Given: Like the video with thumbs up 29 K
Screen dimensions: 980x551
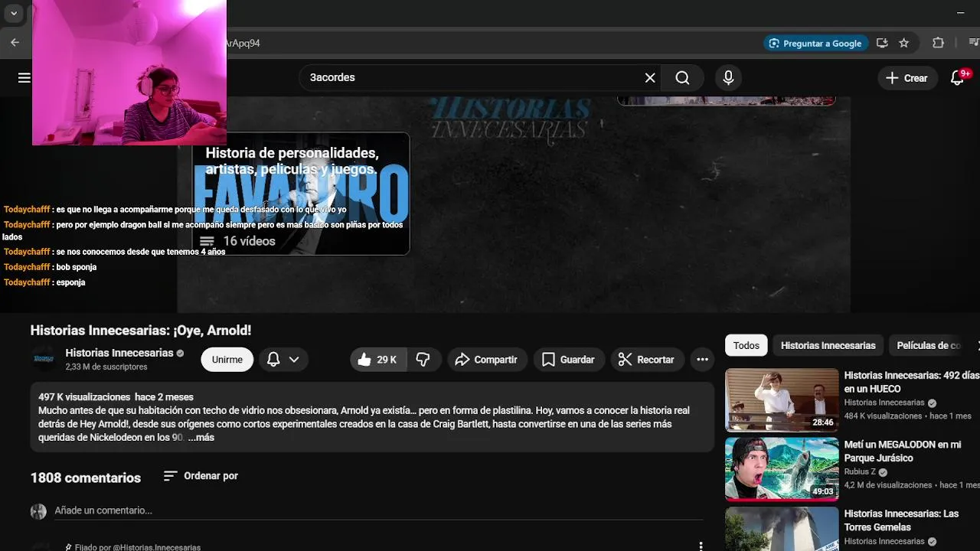Looking at the screenshot, I should pyautogui.click(x=378, y=360).
